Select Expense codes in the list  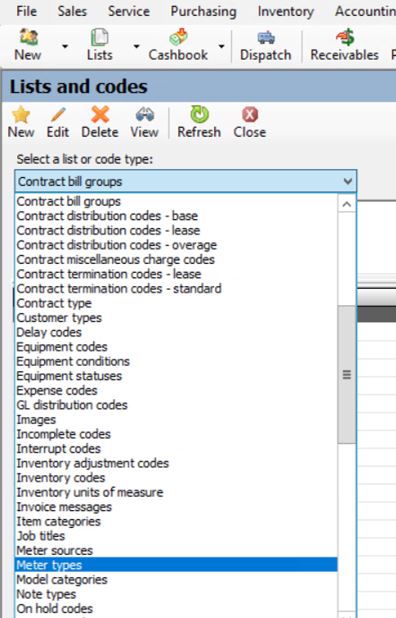[176, 391]
